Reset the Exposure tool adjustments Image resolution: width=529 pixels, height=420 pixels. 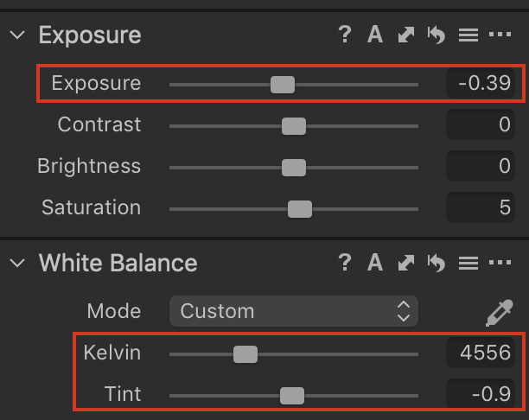pyautogui.click(x=437, y=35)
